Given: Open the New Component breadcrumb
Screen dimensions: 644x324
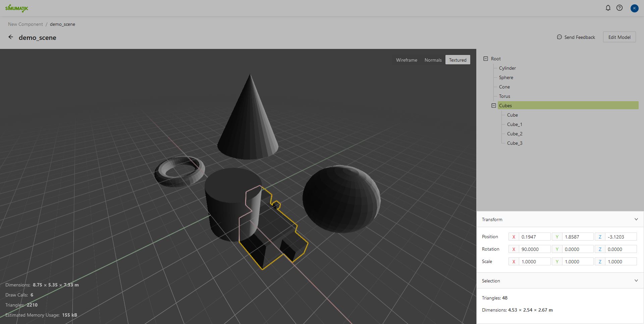Looking at the screenshot, I should pyautogui.click(x=25, y=24).
